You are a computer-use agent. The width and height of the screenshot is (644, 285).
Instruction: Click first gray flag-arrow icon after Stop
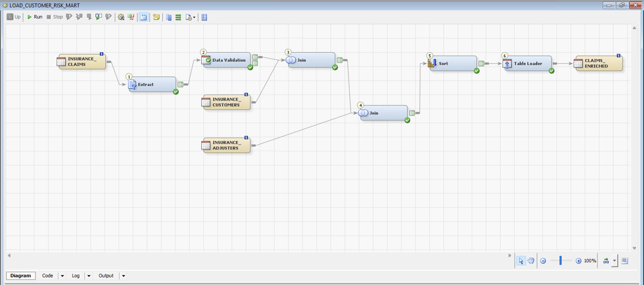pyautogui.click(x=69, y=17)
